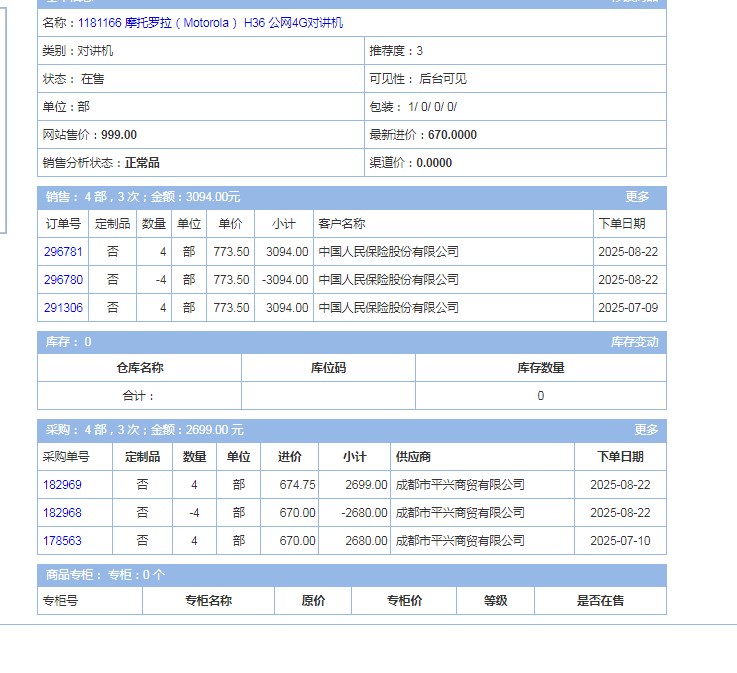
Task: Open purchase order 178563
Action: pos(62,540)
